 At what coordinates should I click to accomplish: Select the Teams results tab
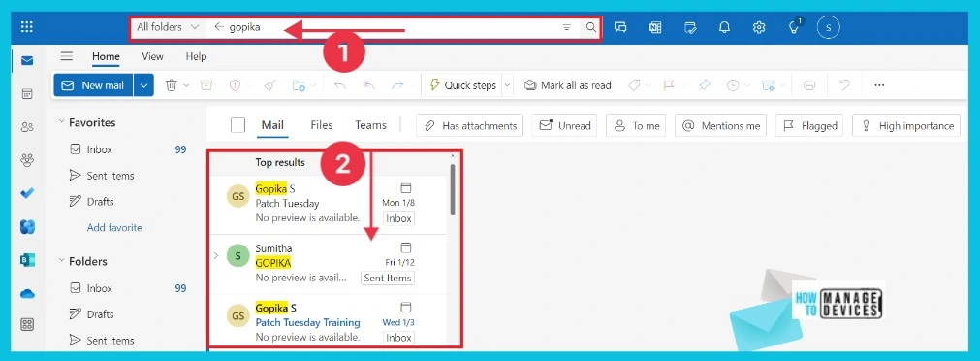pyautogui.click(x=370, y=125)
